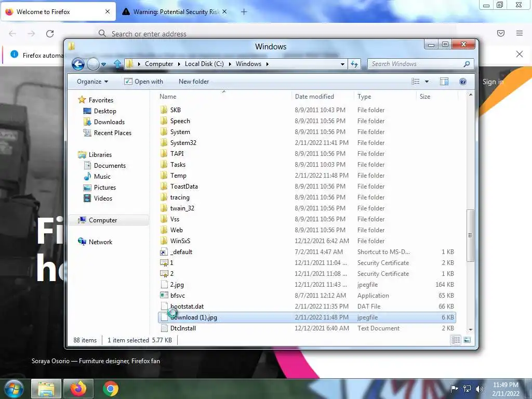
Task: Click Local Disk (C:) in the breadcrumb
Action: (x=204, y=64)
